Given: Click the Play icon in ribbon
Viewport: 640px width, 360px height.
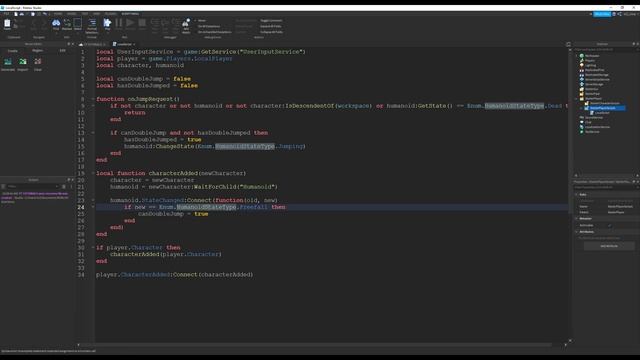Looking at the screenshot, I should point(107,24).
